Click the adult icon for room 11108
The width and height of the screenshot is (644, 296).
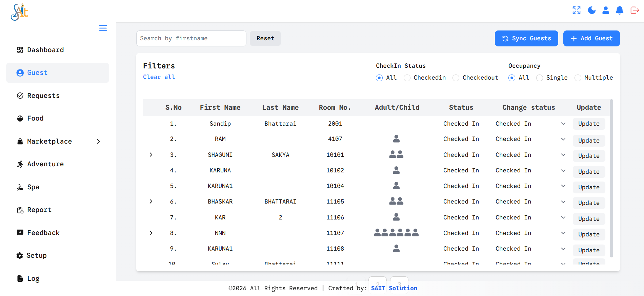[x=396, y=249]
